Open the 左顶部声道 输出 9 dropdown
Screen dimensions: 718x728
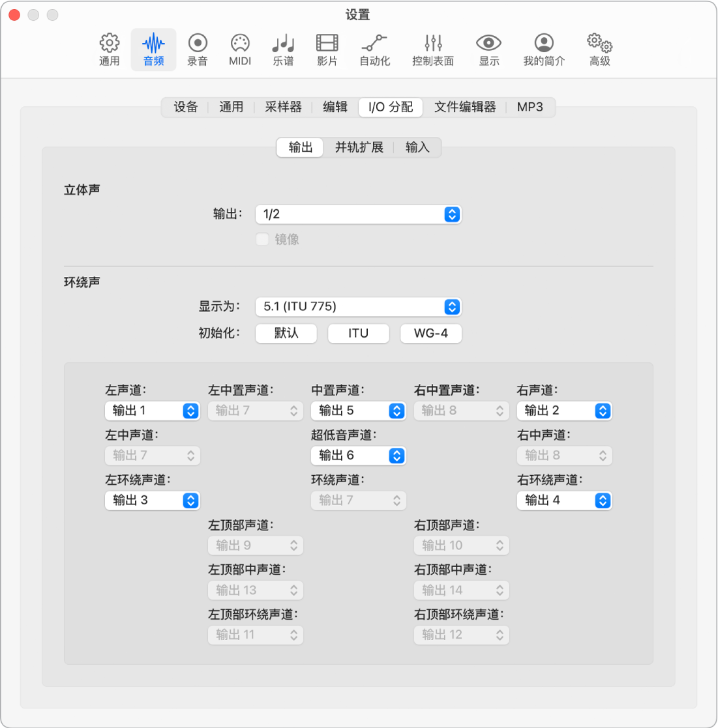(256, 545)
